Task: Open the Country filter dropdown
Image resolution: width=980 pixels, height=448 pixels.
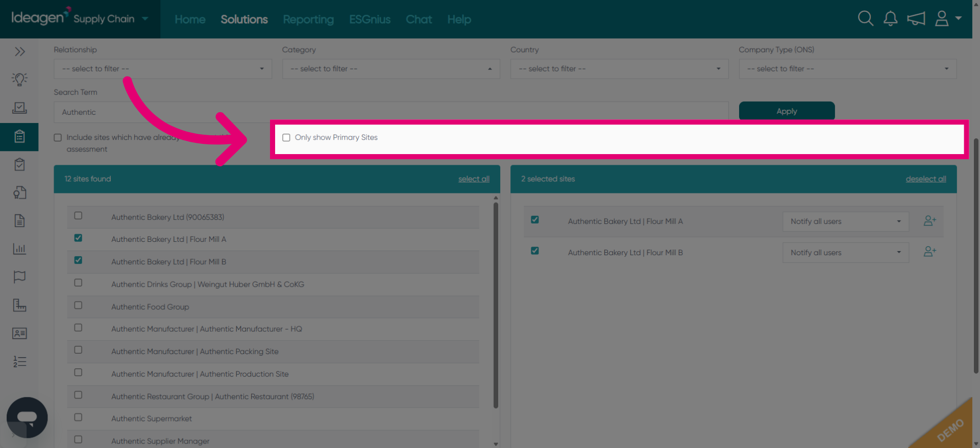Action: (x=619, y=69)
